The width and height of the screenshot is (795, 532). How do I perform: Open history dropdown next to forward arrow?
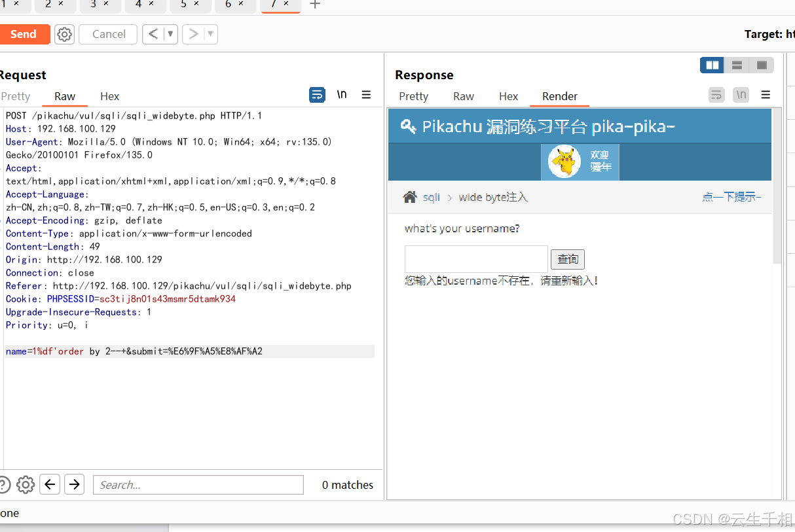210,34
